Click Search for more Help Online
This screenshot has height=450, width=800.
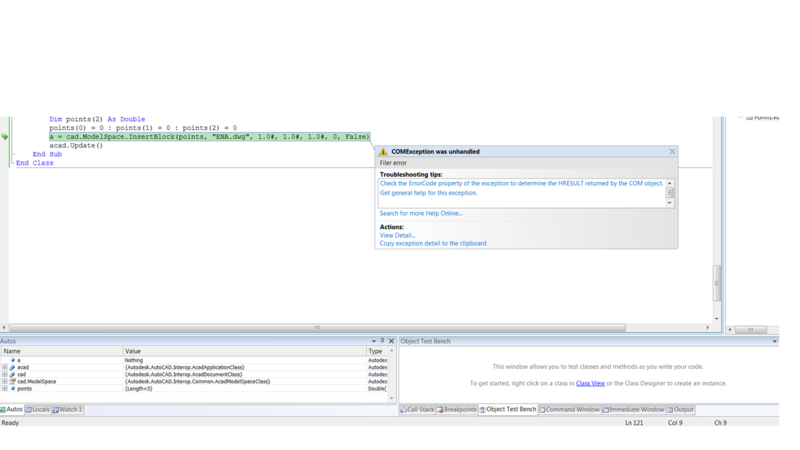pos(421,213)
